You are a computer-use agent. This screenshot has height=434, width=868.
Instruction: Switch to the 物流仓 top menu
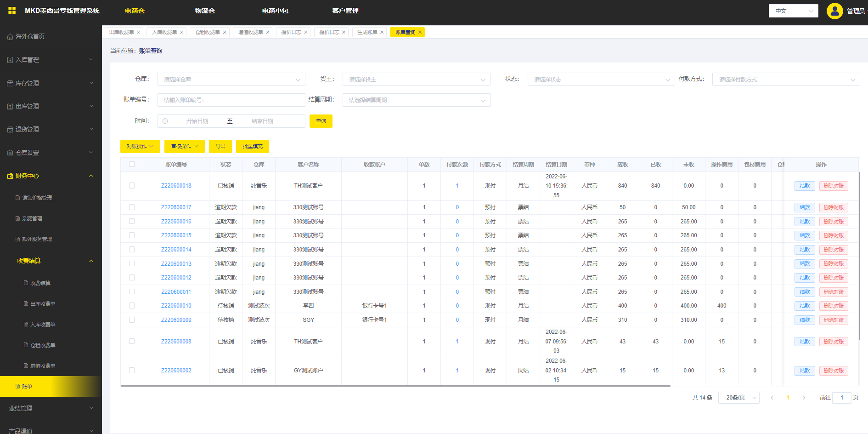coord(205,11)
